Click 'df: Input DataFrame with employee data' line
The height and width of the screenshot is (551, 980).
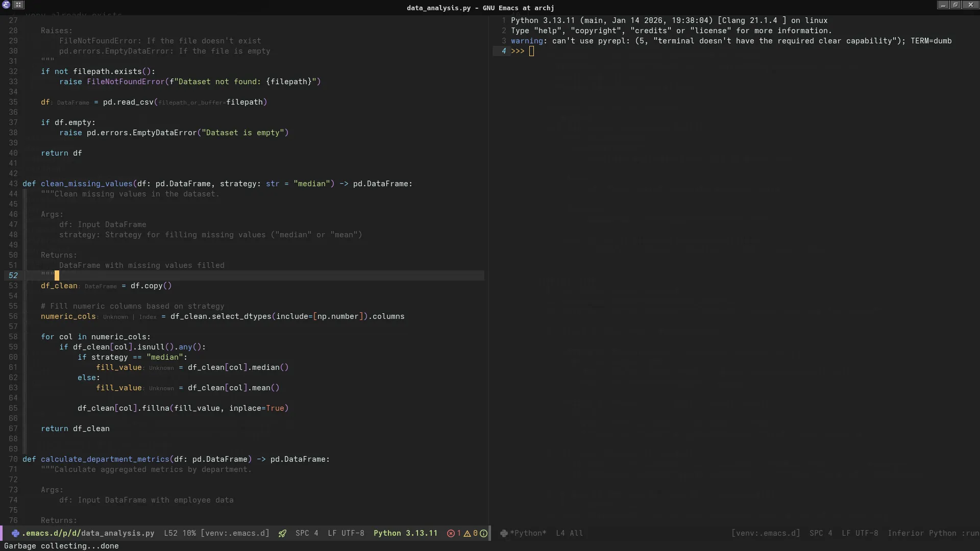[x=146, y=500]
